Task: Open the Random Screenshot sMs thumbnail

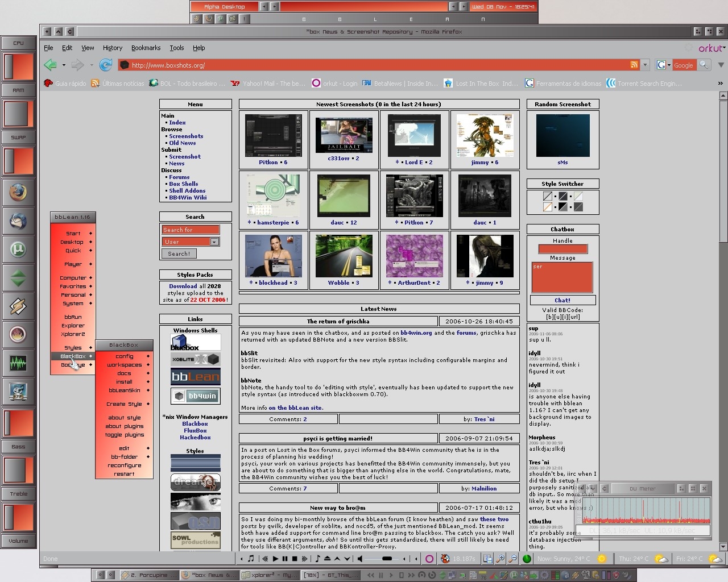Action: 562,136
